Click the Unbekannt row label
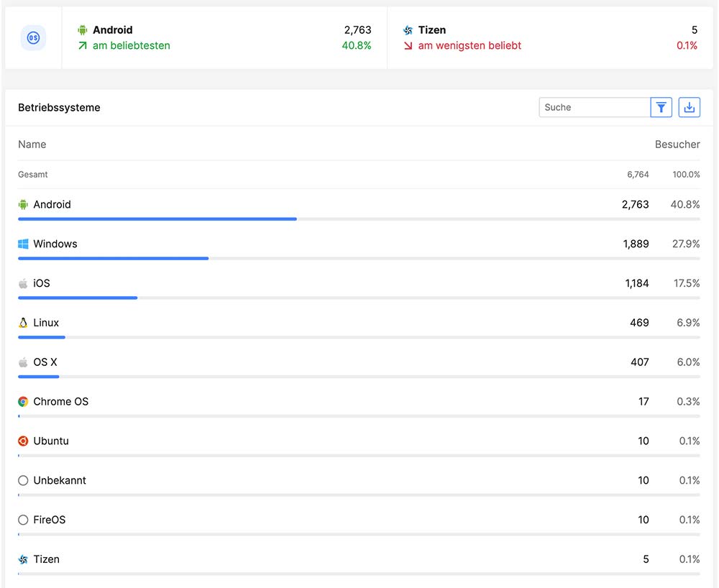This screenshot has width=719, height=588. [x=60, y=480]
